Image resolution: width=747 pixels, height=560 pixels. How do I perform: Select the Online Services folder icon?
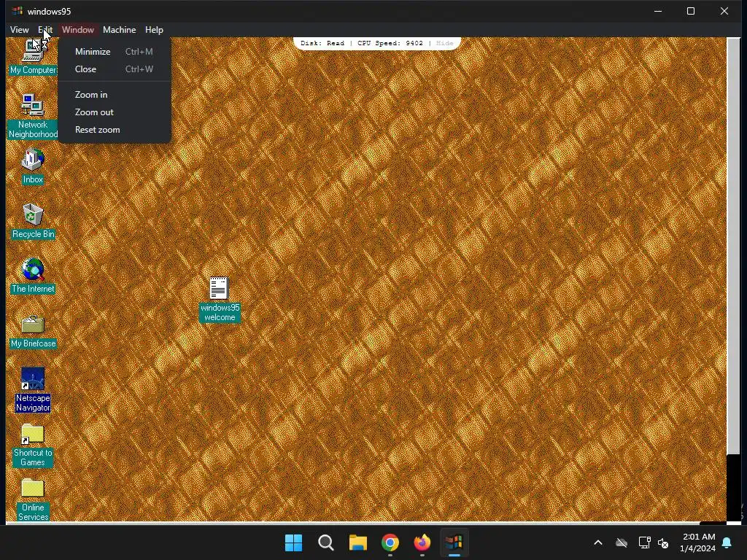pos(33,498)
